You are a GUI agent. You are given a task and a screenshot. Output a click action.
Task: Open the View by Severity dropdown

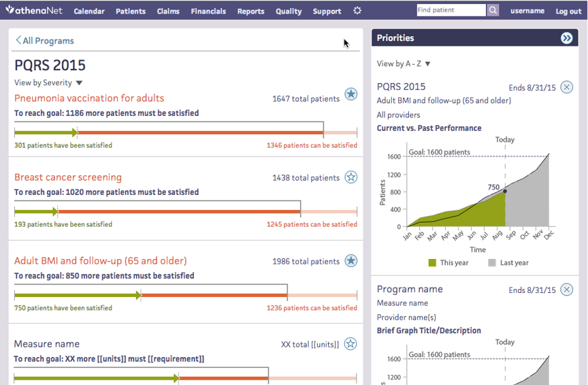pyautogui.click(x=48, y=82)
